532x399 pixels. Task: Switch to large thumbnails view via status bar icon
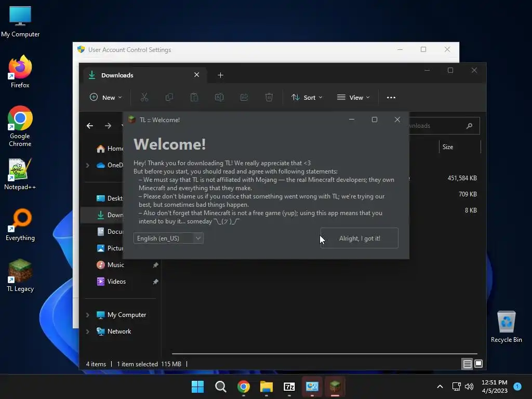(478, 364)
